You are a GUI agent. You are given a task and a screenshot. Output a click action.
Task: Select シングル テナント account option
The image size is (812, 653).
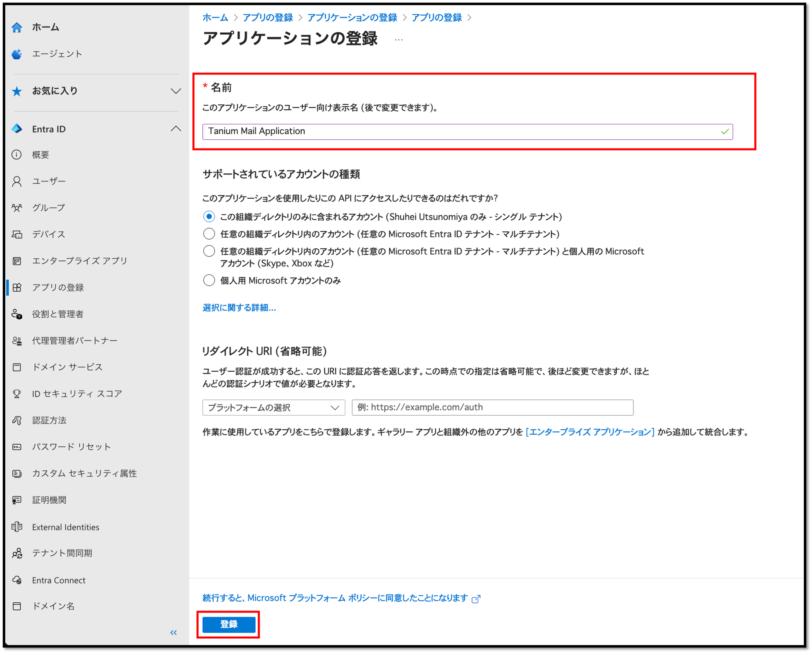point(209,217)
